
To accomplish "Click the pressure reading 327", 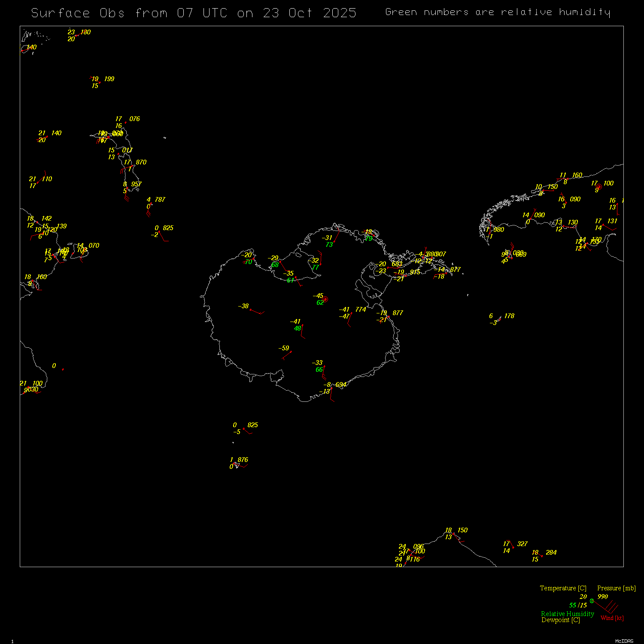I will pyautogui.click(x=522, y=544).
